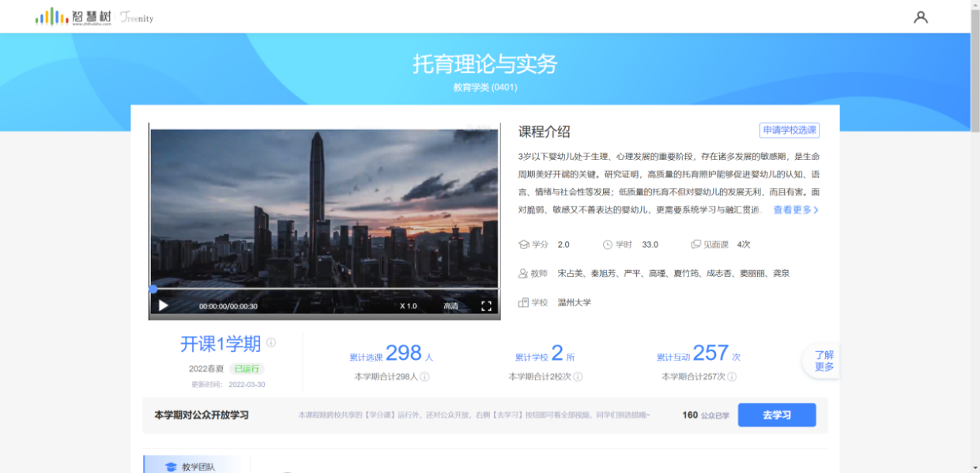
Task: Select the 教学团队 tab
Action: pos(197,466)
